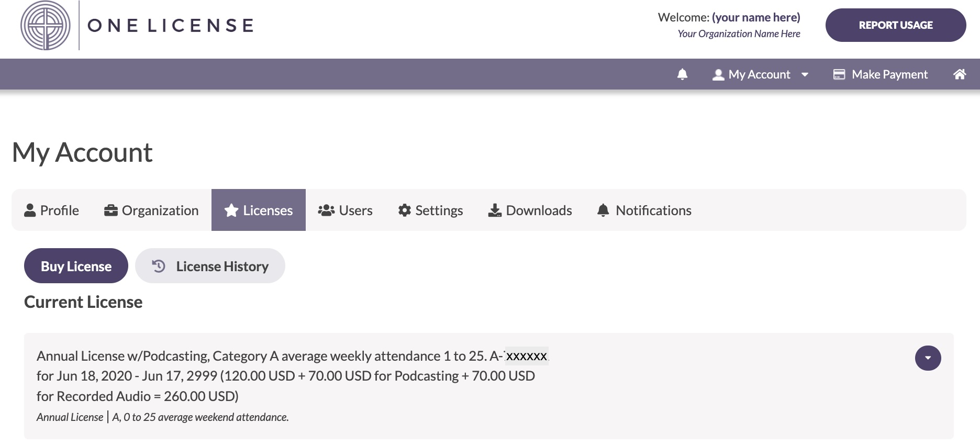Open notifications bell in top navigation bar
This screenshot has height=445, width=980.
pyautogui.click(x=682, y=74)
